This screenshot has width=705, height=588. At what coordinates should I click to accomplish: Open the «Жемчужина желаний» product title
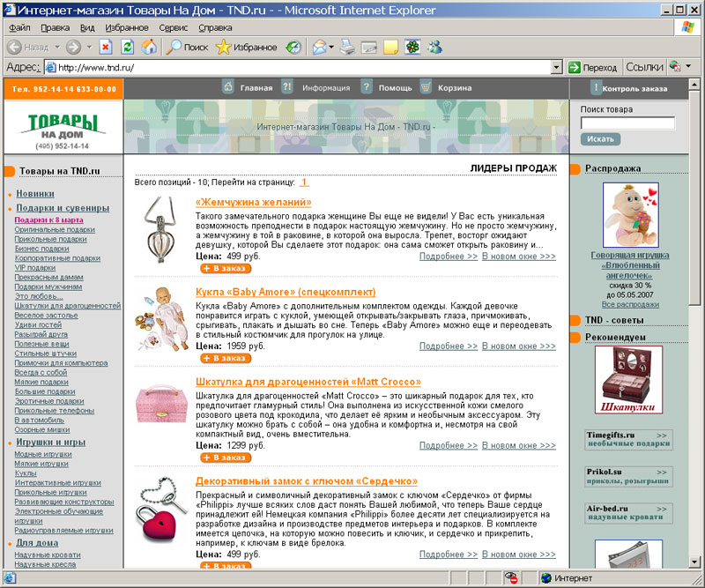click(254, 202)
